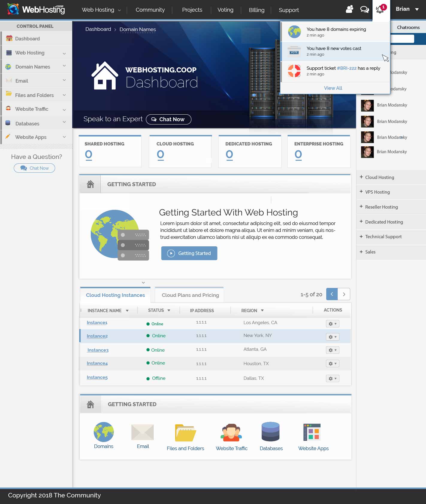Screen dimensions: 426x504
Task: Open the Support menu item
Action: pos(289,10)
